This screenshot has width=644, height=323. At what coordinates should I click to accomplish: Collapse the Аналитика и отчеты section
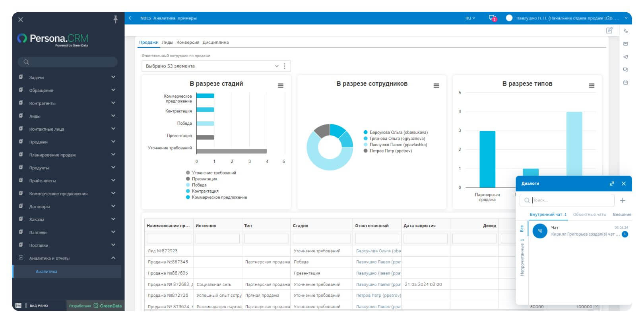point(113,258)
